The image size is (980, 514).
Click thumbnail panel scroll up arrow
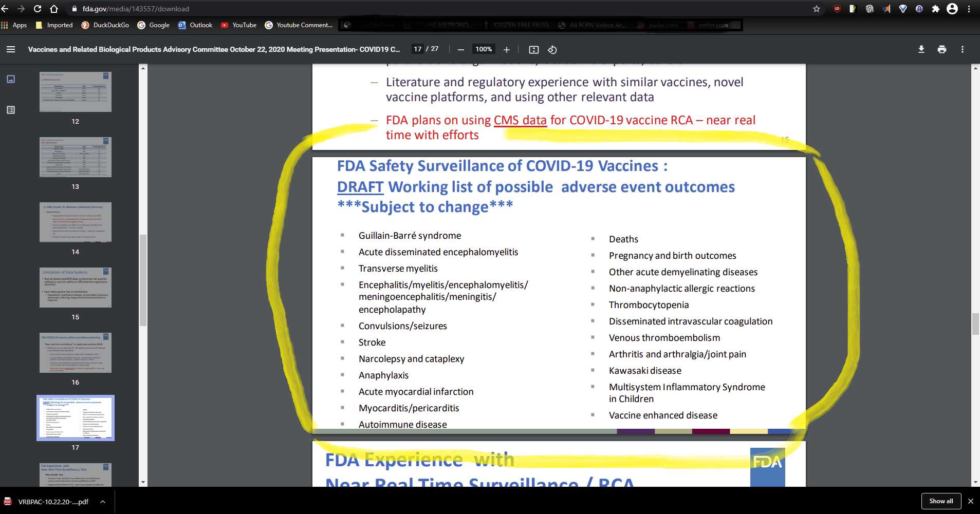[143, 68]
